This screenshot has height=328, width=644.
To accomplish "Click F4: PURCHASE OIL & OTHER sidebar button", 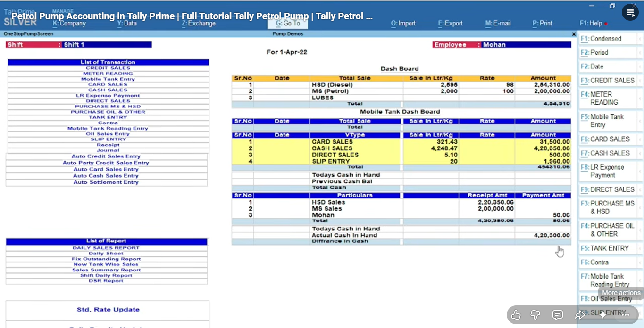I will coord(609,230).
